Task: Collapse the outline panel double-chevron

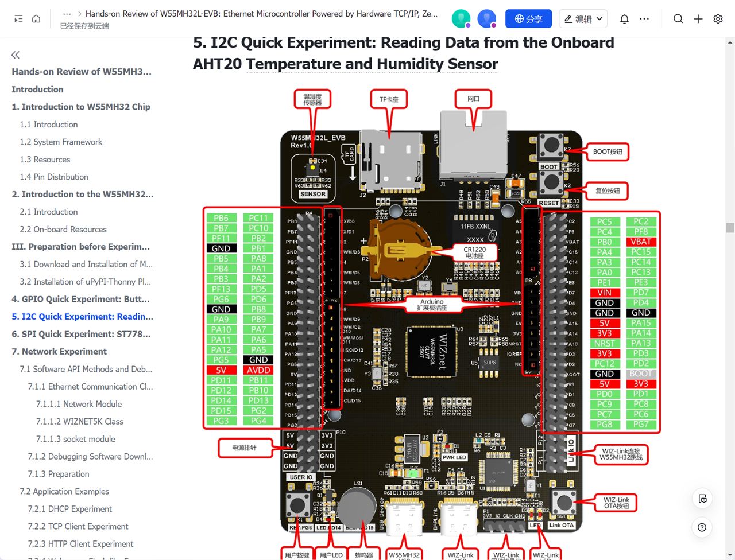Action: tap(16, 55)
